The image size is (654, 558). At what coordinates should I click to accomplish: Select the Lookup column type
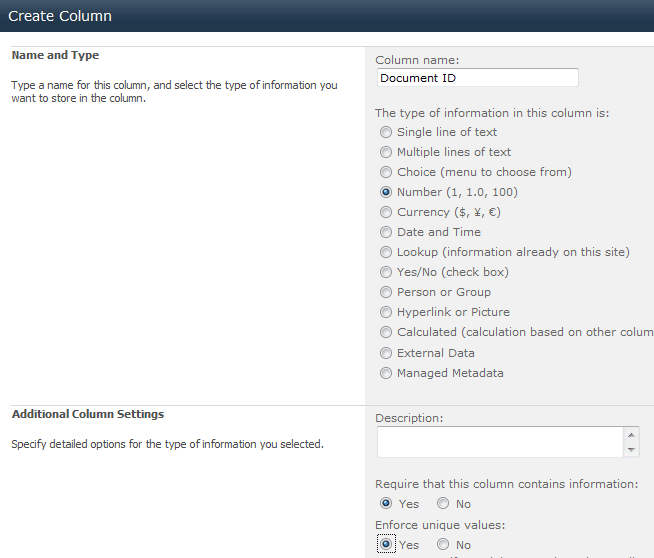click(x=386, y=252)
